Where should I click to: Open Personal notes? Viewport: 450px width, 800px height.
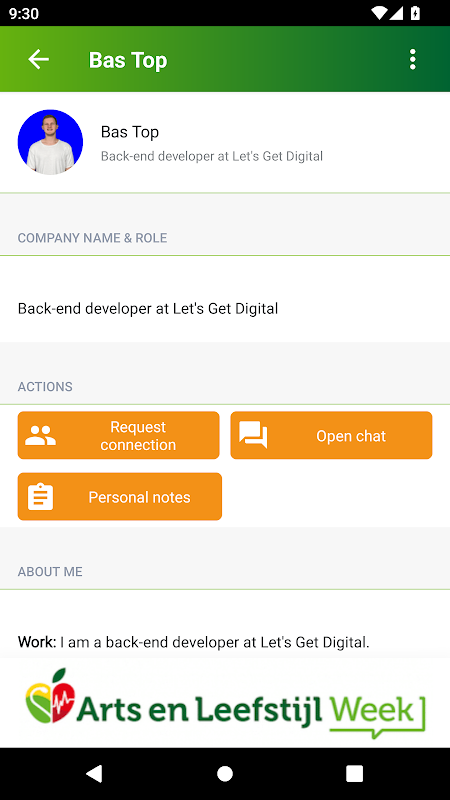point(119,496)
